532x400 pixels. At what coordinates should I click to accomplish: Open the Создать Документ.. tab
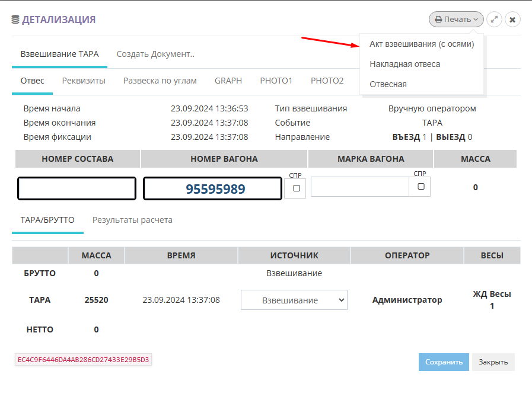coord(155,54)
